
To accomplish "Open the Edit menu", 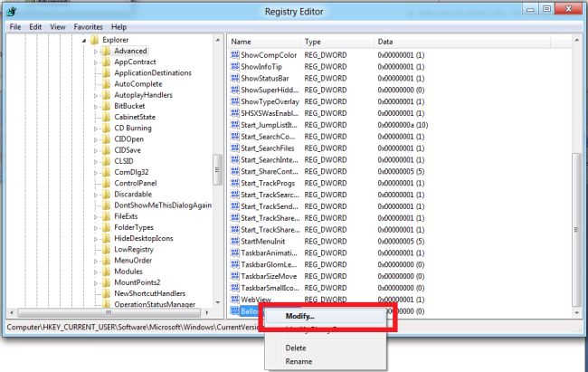I will pyautogui.click(x=35, y=27).
